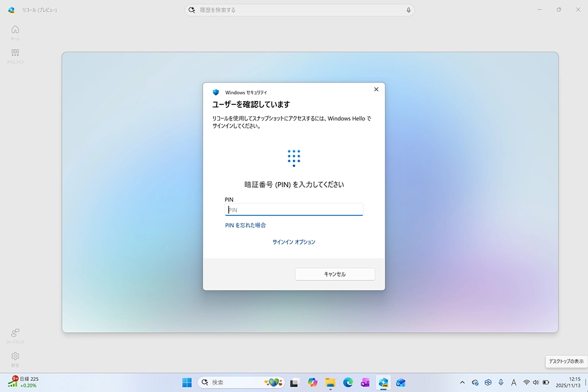This screenshot has width=588, height=392.
Task: Open Microsoft Edge from the taskbar
Action: [347, 382]
